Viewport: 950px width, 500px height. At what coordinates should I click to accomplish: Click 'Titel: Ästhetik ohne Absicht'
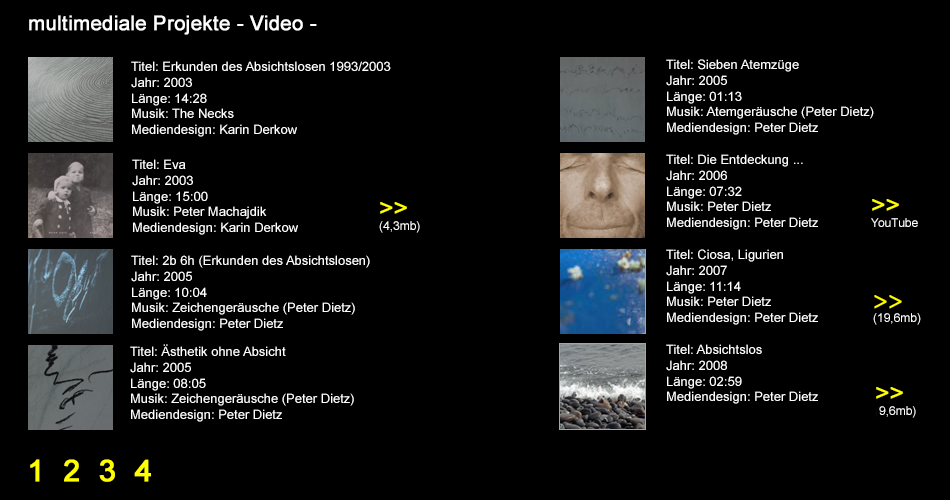(x=208, y=352)
